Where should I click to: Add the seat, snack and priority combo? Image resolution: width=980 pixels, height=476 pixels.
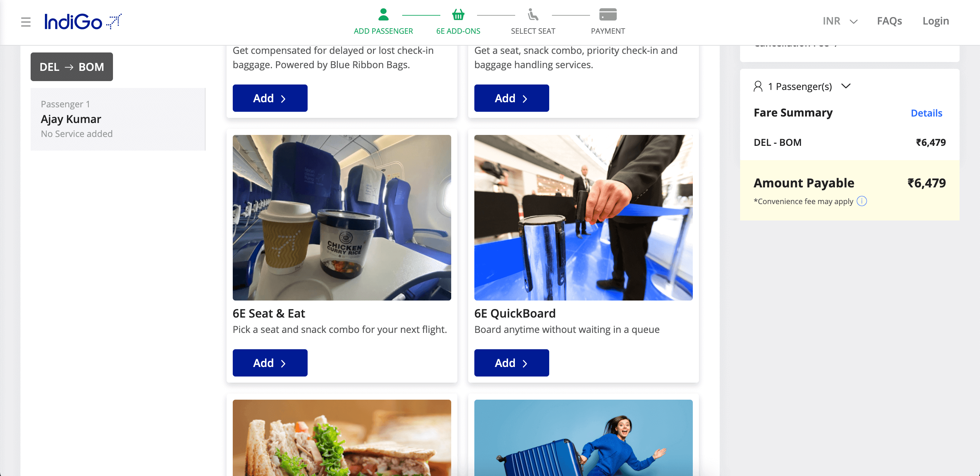tap(511, 98)
